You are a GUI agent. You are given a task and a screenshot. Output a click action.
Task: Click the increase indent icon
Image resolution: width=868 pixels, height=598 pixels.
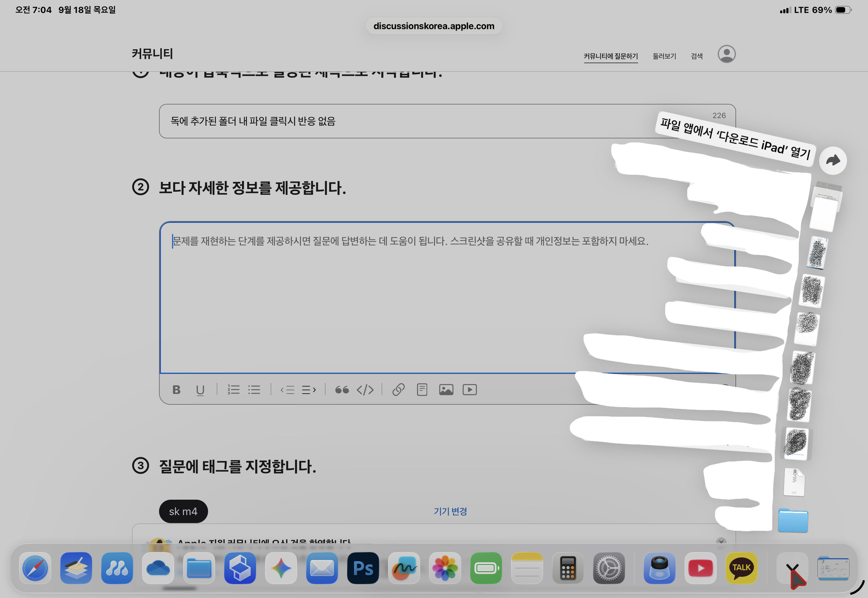pyautogui.click(x=309, y=390)
